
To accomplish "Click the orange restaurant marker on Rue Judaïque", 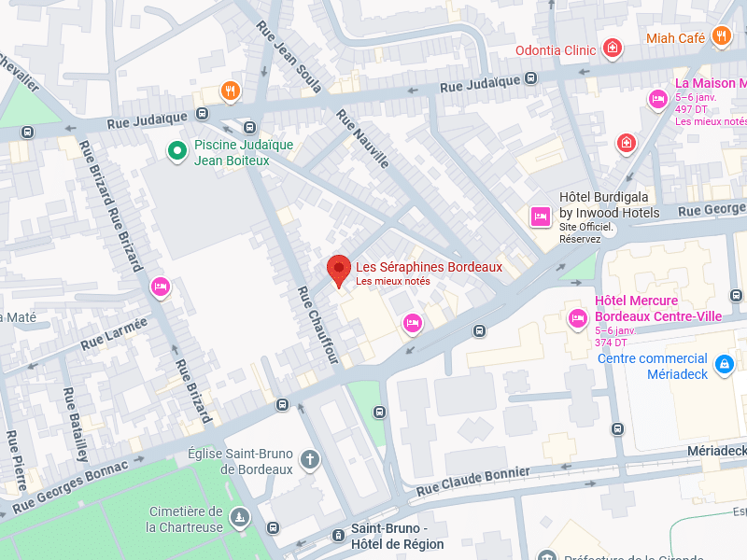I will pyautogui.click(x=230, y=91).
